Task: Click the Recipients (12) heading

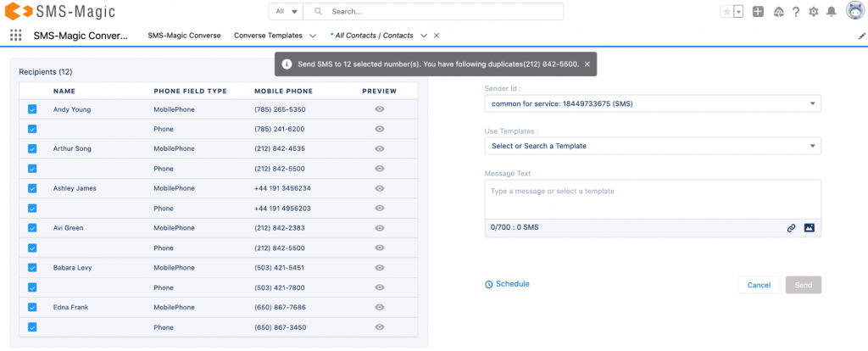Action: [46, 72]
